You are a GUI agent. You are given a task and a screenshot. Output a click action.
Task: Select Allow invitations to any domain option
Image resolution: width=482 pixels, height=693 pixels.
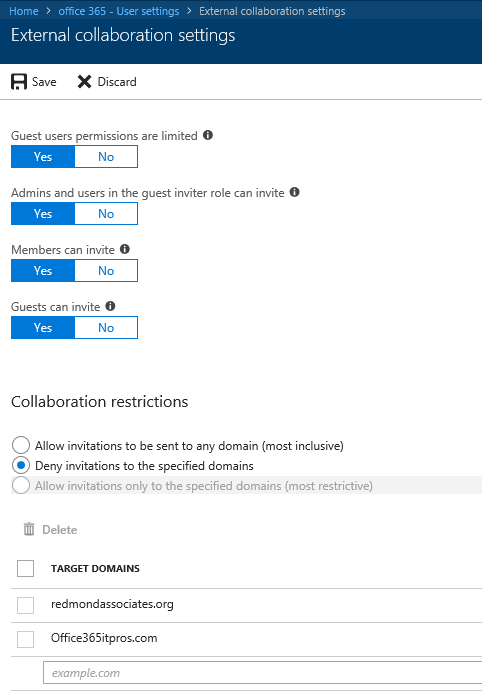click(x=21, y=446)
